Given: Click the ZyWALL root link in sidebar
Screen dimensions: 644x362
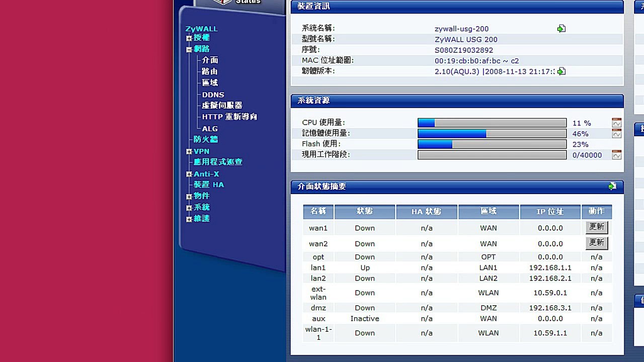Looking at the screenshot, I should [201, 29].
